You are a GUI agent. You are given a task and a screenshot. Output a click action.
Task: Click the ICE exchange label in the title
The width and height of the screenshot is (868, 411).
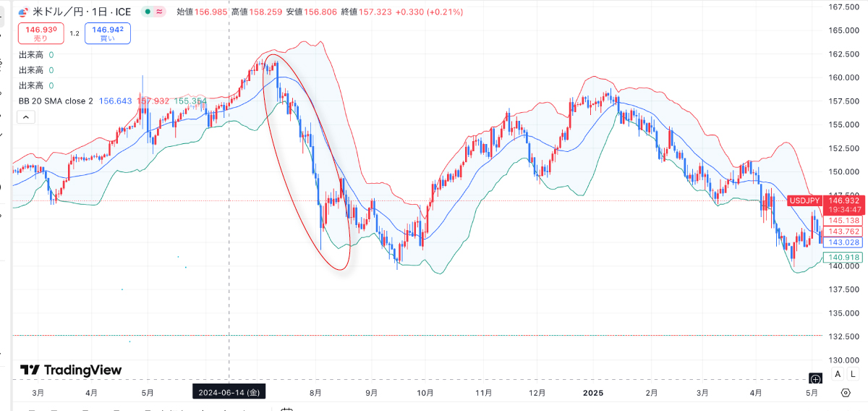[122, 12]
